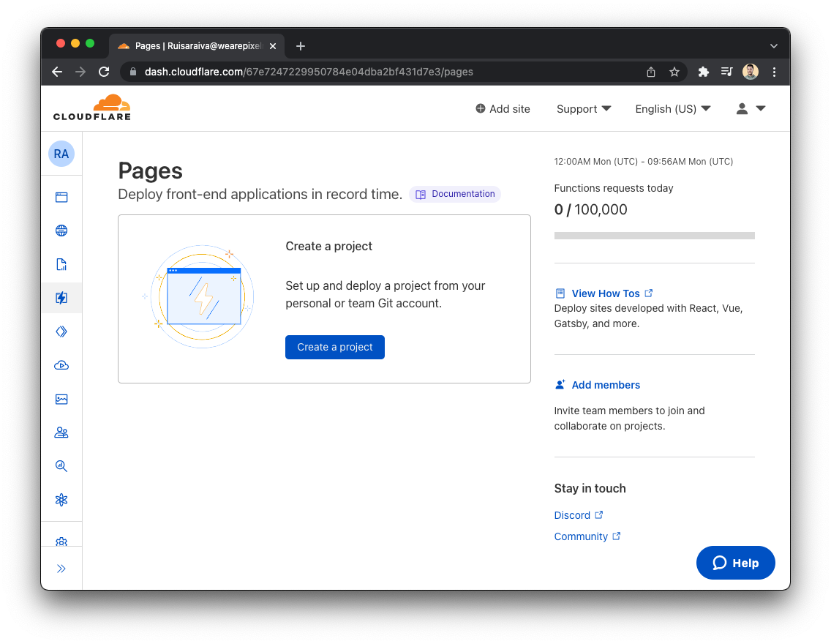Click the Add members link
Image resolution: width=831 pixels, height=644 pixels.
[x=606, y=386]
